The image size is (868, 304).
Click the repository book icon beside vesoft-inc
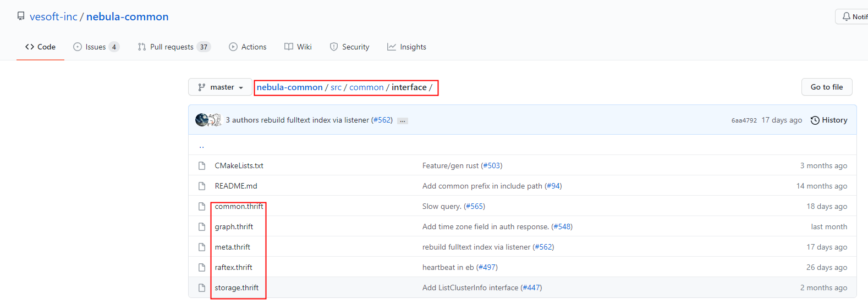[x=21, y=16]
